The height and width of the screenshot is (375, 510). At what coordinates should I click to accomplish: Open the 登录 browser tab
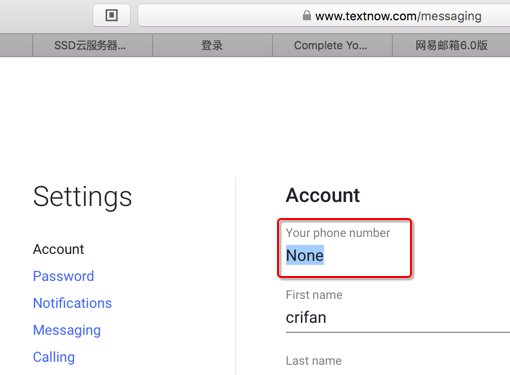(x=212, y=45)
